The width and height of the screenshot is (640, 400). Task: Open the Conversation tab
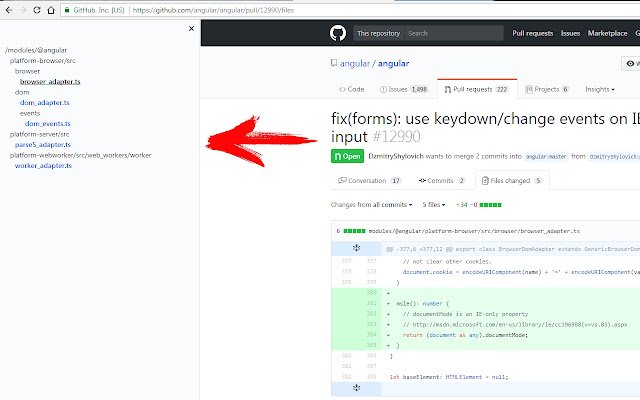[370, 181]
